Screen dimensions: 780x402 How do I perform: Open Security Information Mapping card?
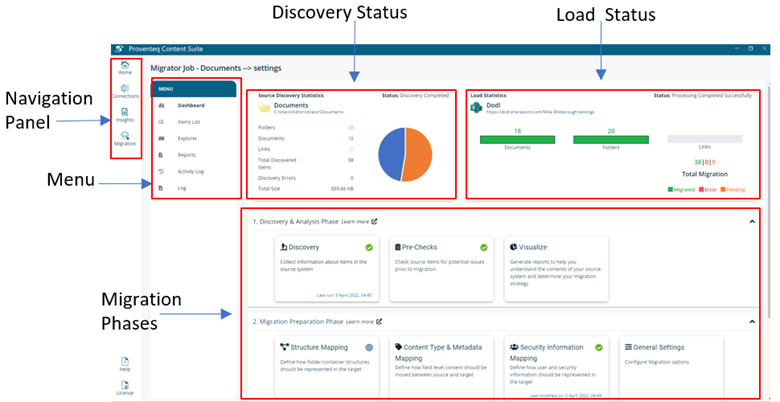tap(556, 367)
